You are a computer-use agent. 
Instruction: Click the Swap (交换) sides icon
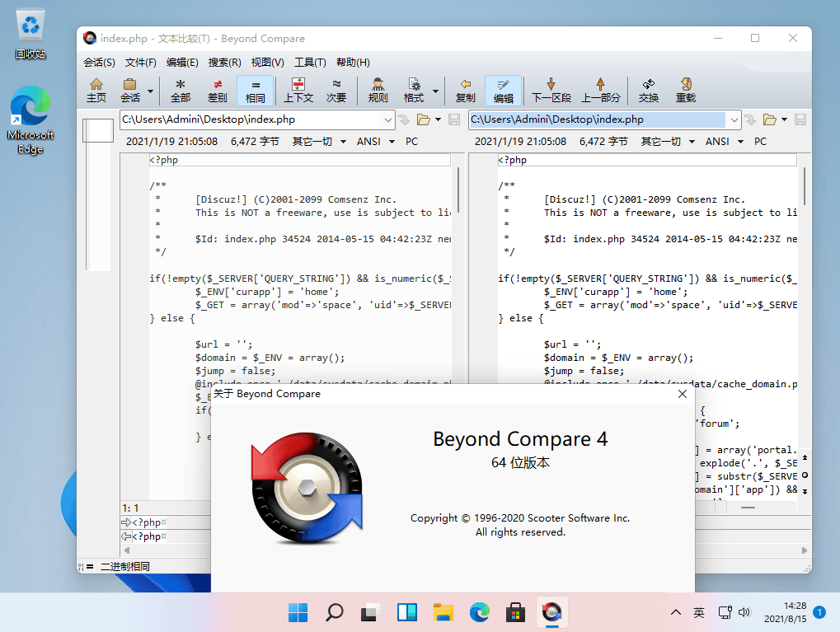point(648,90)
